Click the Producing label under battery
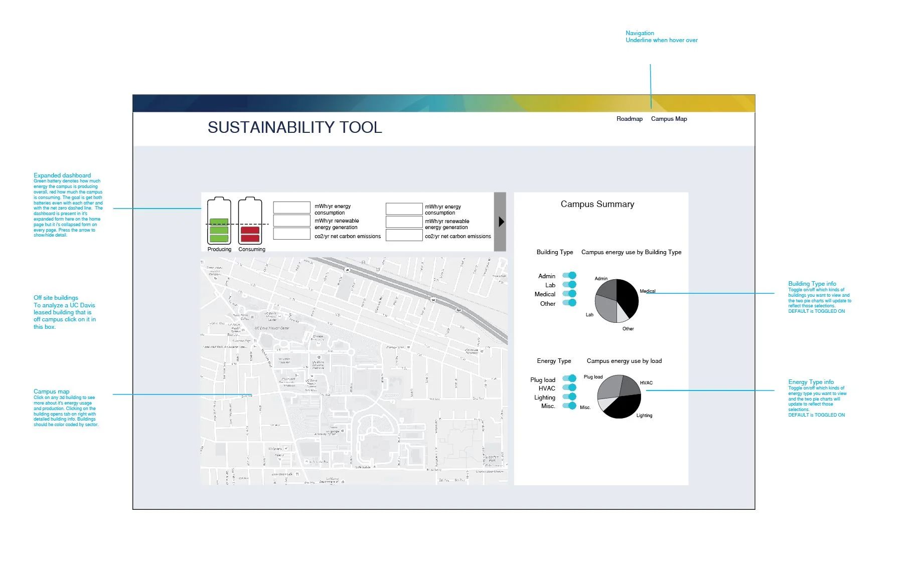The width and height of the screenshot is (919, 588). (219, 249)
